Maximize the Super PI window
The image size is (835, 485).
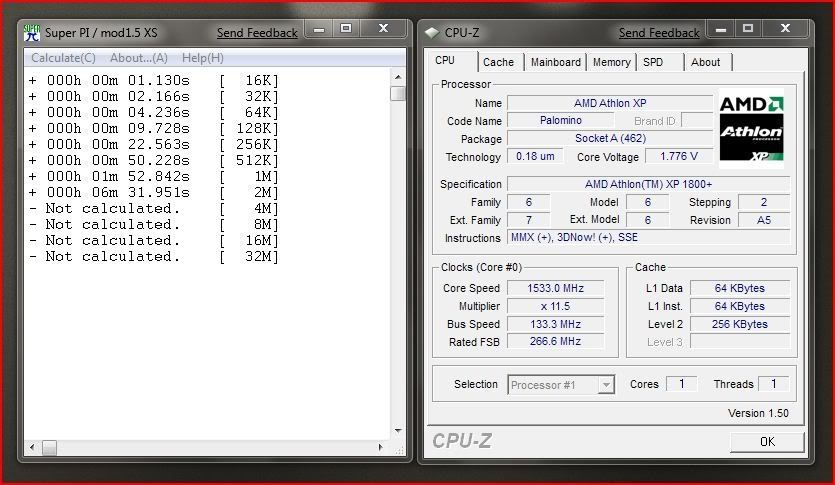346,29
